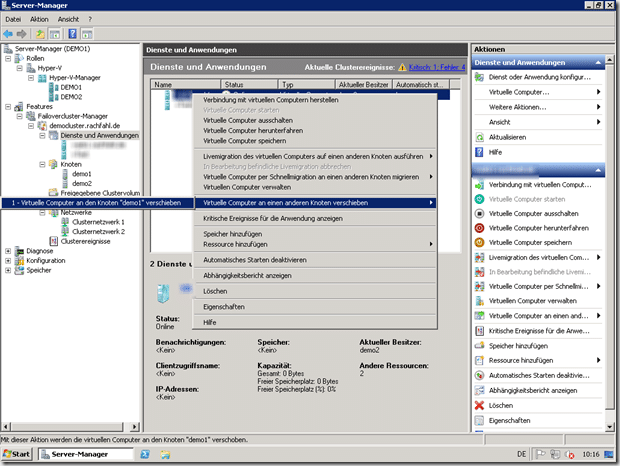The image size is (620, 466).
Task: Expand the Speicher tree node
Action: 8,270
